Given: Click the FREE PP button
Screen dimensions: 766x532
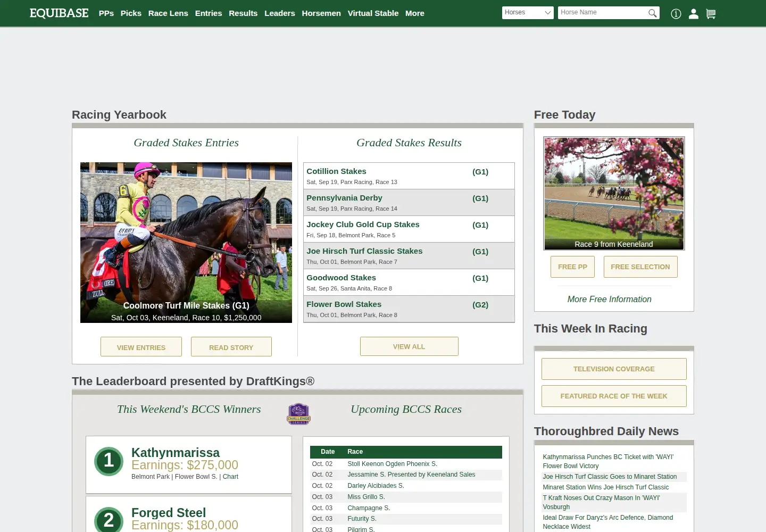Looking at the screenshot, I should tap(572, 267).
